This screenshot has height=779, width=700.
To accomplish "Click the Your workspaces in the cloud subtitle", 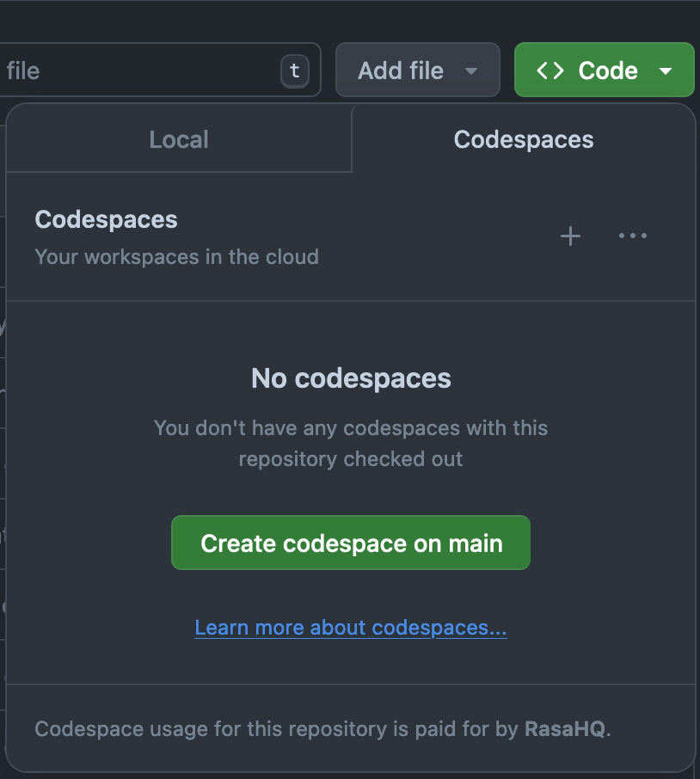I will tap(176, 257).
